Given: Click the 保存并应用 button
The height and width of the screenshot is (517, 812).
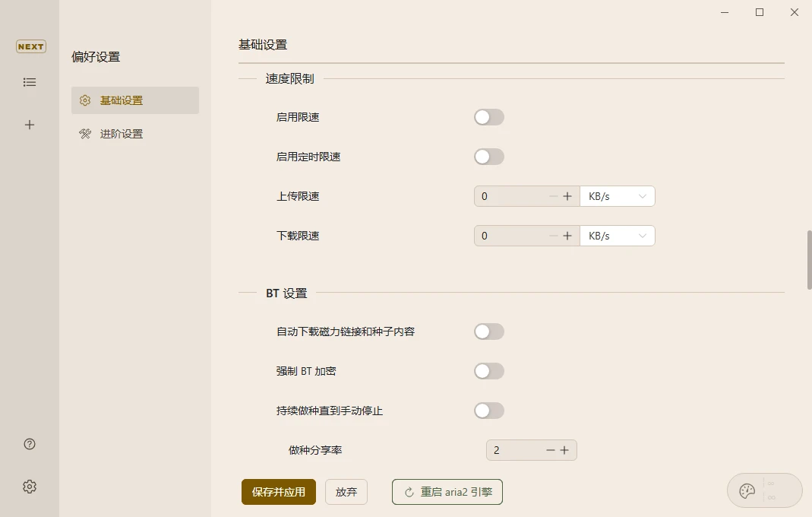Looking at the screenshot, I should [x=279, y=492].
